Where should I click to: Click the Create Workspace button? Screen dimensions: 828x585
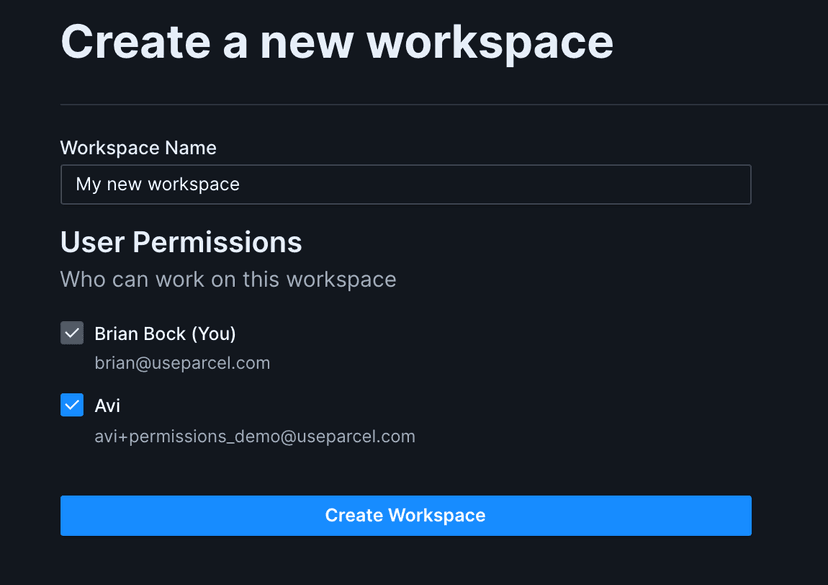405,515
